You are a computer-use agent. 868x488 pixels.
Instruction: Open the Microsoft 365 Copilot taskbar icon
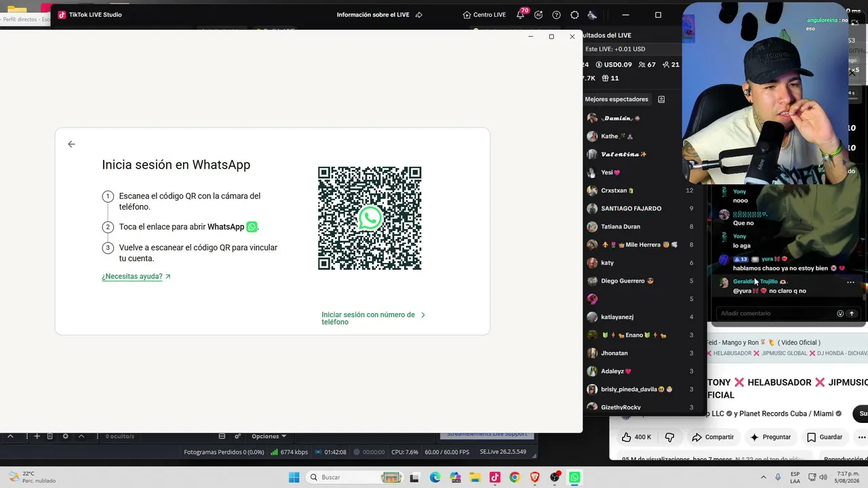pos(455,477)
